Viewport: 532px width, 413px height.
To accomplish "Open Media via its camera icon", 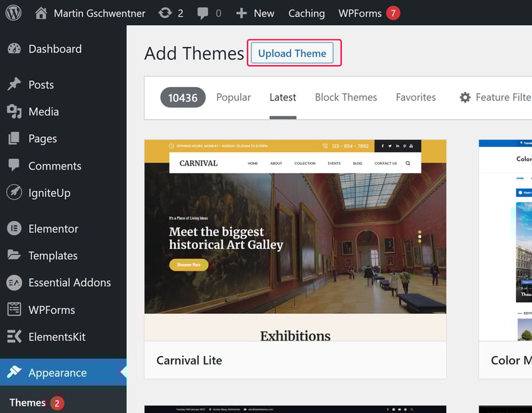I will tap(14, 111).
